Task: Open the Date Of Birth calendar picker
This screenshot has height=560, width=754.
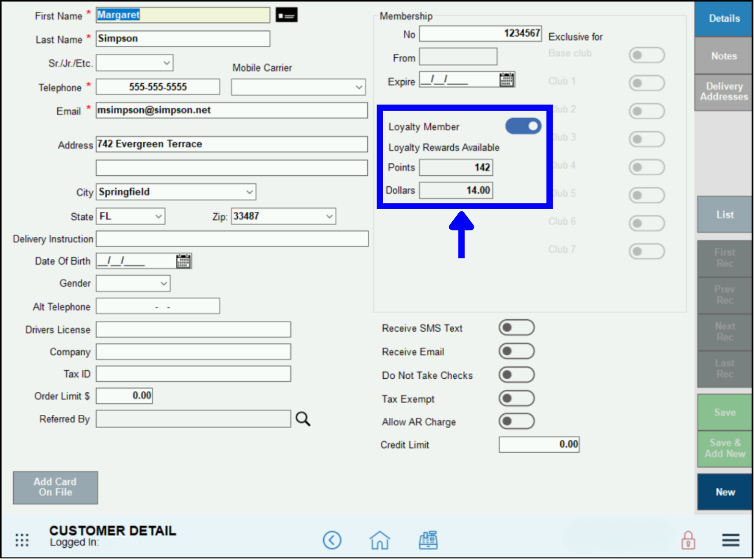Action: pyautogui.click(x=184, y=260)
